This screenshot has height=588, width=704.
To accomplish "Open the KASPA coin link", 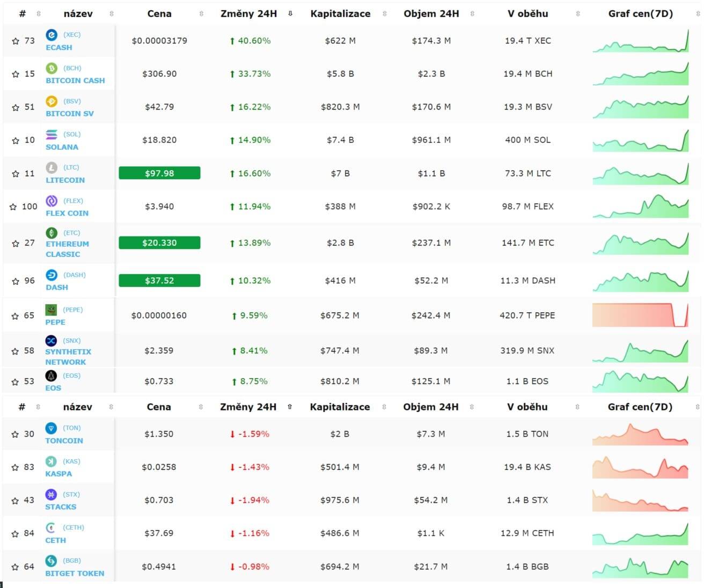I will pos(58,474).
